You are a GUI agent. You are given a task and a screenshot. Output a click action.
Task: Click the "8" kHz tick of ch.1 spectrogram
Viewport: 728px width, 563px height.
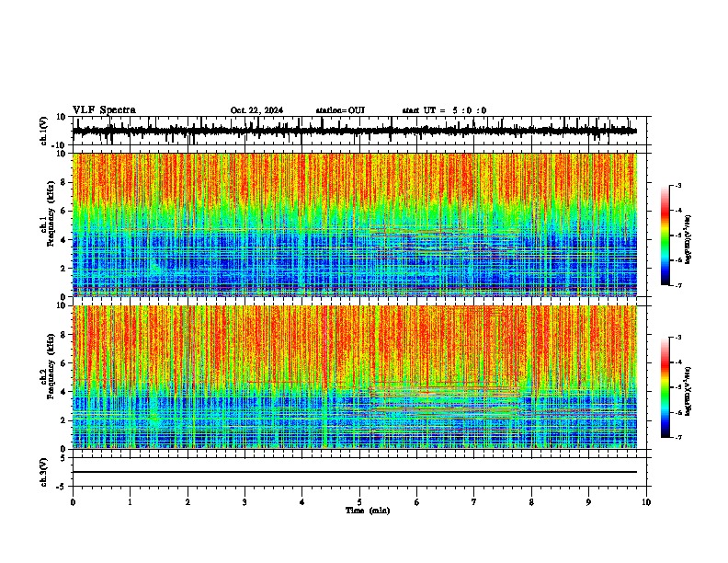tap(64, 182)
